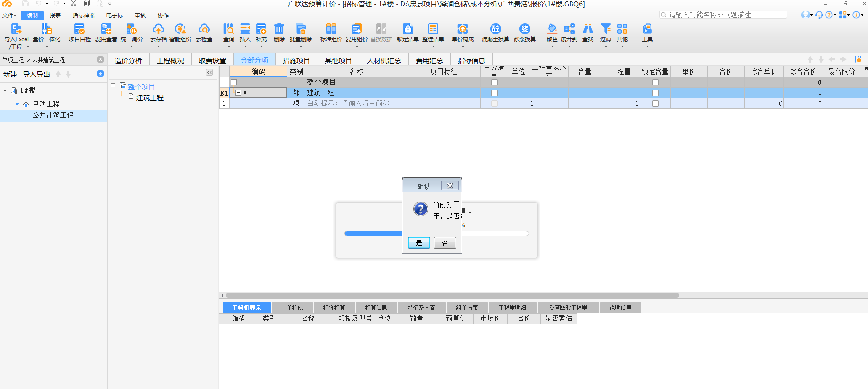Click the horizontal table scrollbar

452,295
